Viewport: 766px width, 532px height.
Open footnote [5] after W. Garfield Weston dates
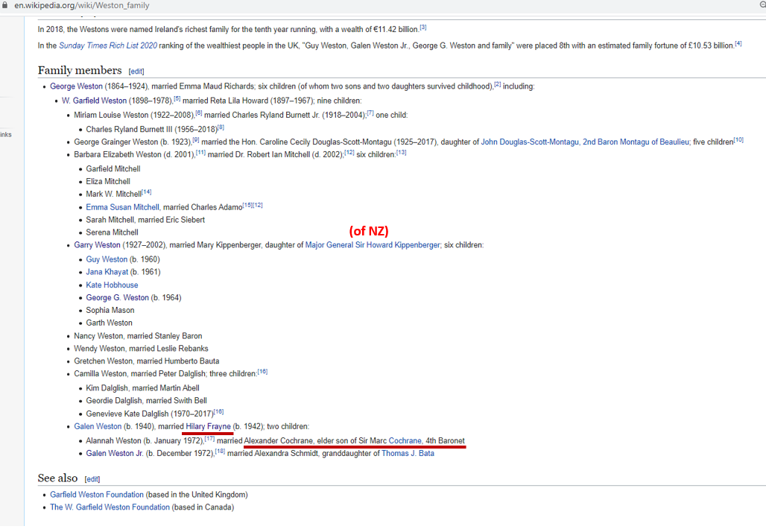(x=177, y=98)
